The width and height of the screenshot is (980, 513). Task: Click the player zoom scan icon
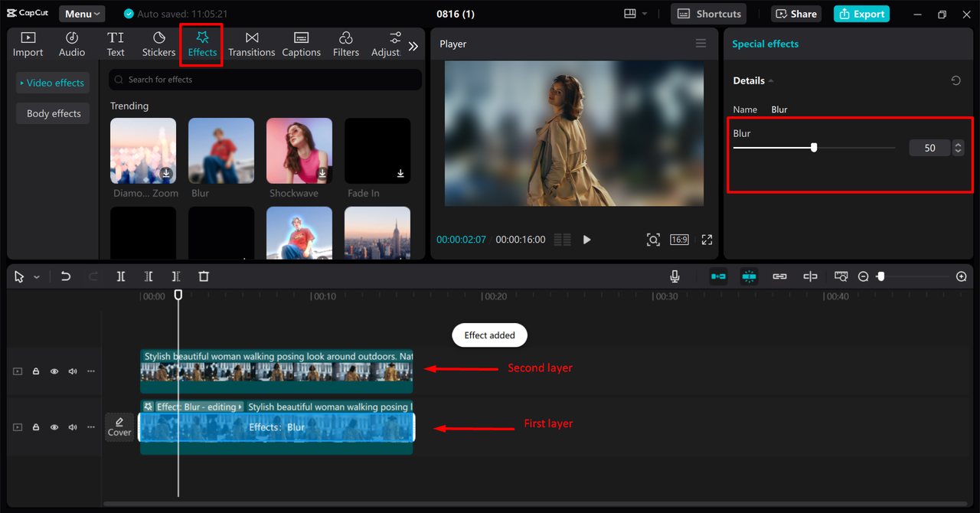pos(653,240)
